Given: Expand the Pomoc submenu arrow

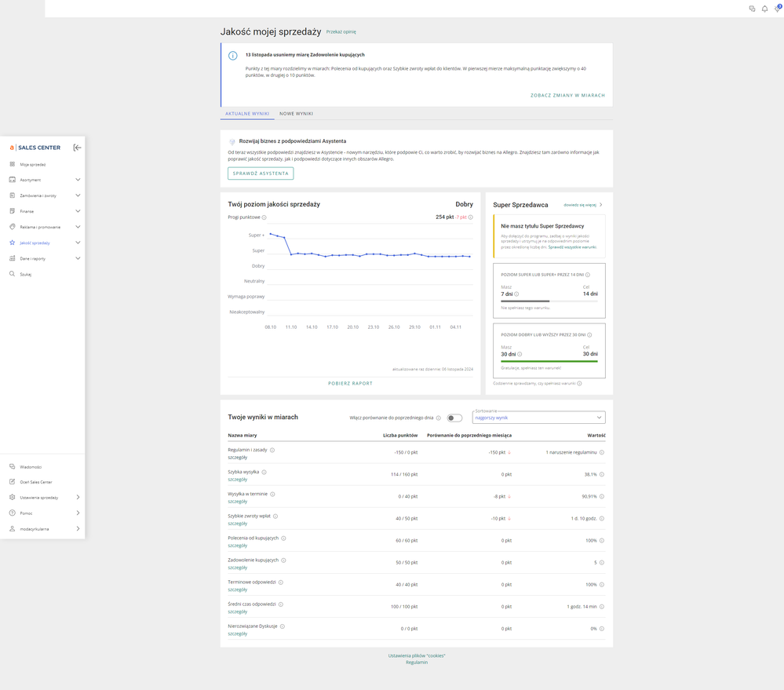Looking at the screenshot, I should [78, 513].
